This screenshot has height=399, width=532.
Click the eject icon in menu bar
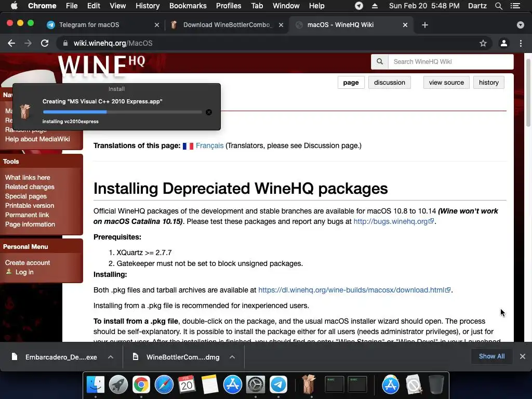point(375,6)
